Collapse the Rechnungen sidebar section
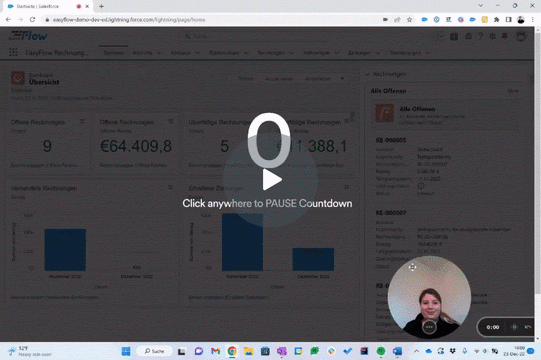The height and width of the screenshot is (360, 541). [367, 74]
